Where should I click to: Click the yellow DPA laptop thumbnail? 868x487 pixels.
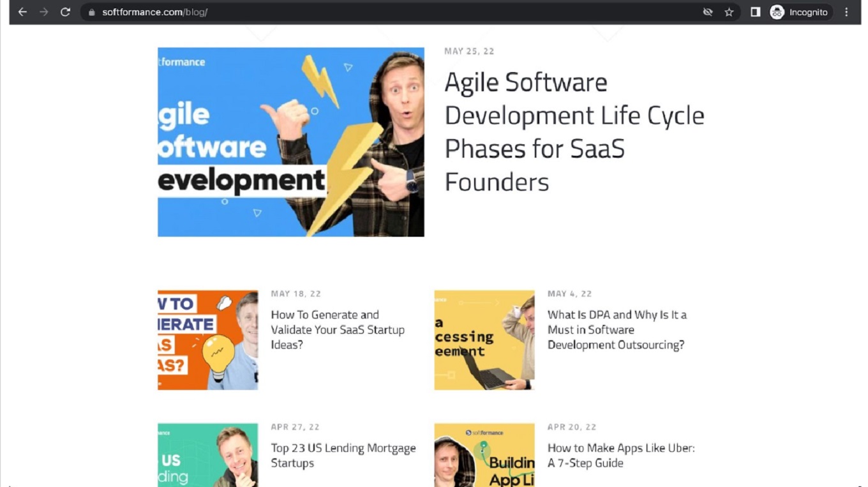pyautogui.click(x=484, y=340)
